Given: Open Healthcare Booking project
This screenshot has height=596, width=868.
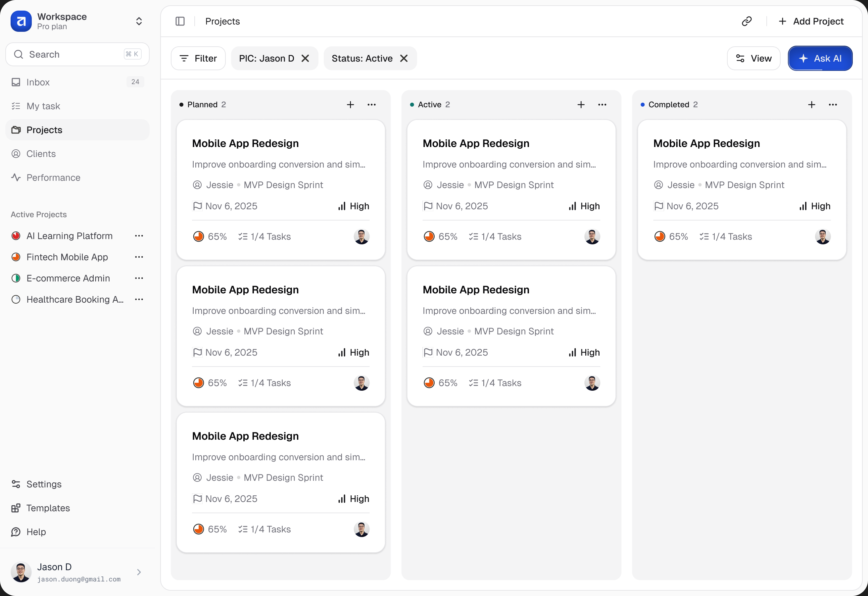Looking at the screenshot, I should (75, 300).
